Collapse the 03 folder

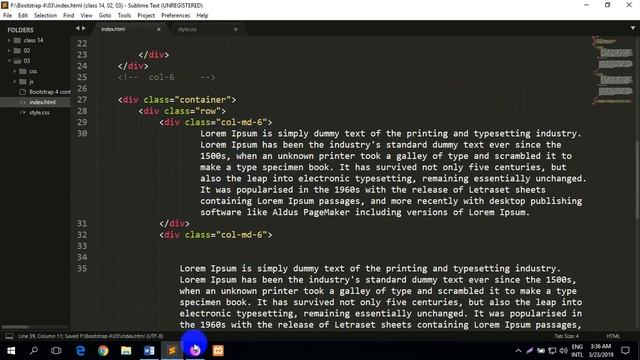click(x=9, y=61)
